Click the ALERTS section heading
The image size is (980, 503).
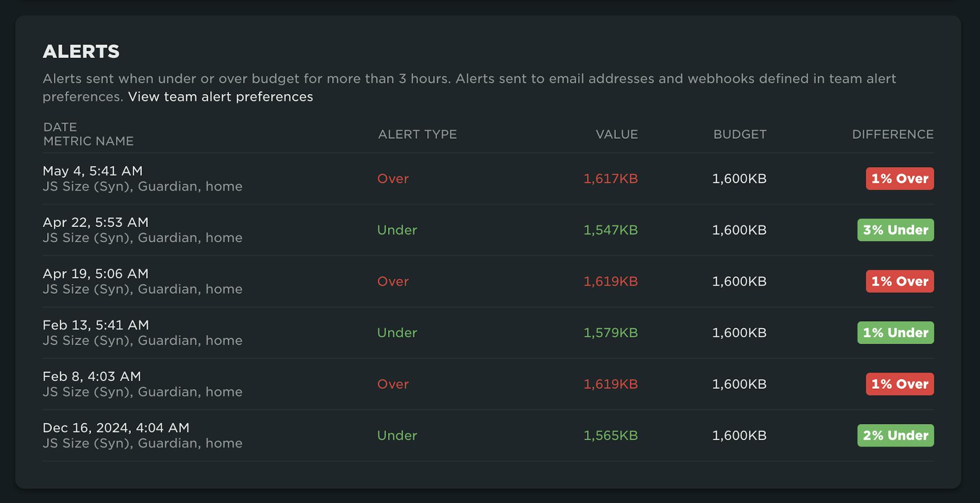(81, 51)
